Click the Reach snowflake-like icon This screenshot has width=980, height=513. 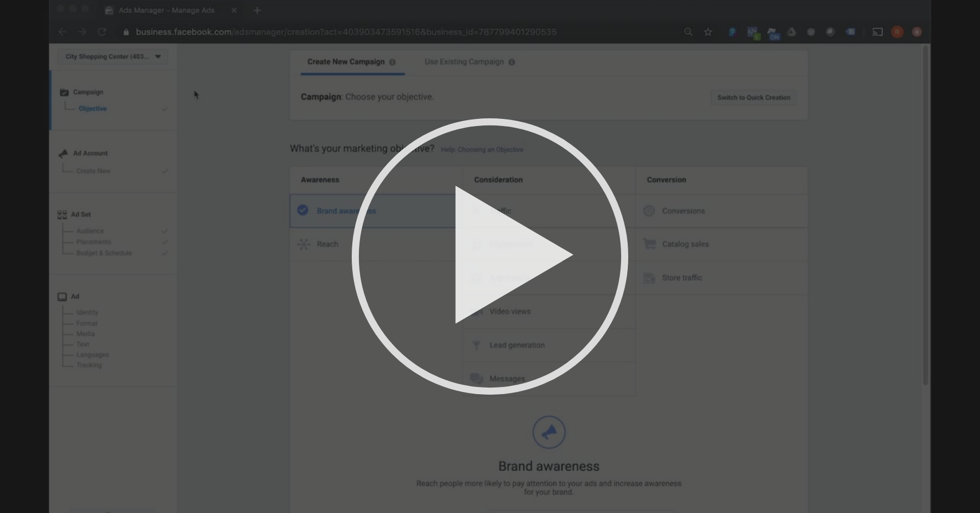click(304, 244)
